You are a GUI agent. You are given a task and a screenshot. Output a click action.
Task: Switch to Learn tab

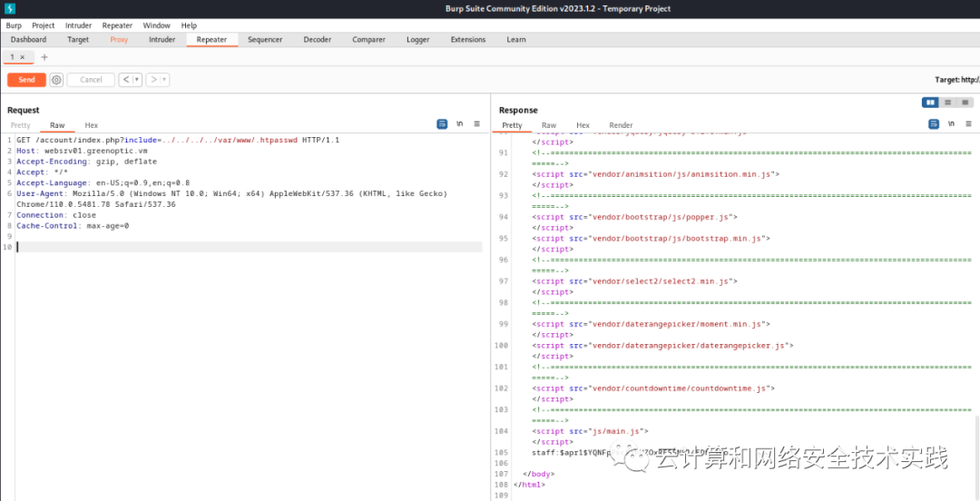(516, 39)
